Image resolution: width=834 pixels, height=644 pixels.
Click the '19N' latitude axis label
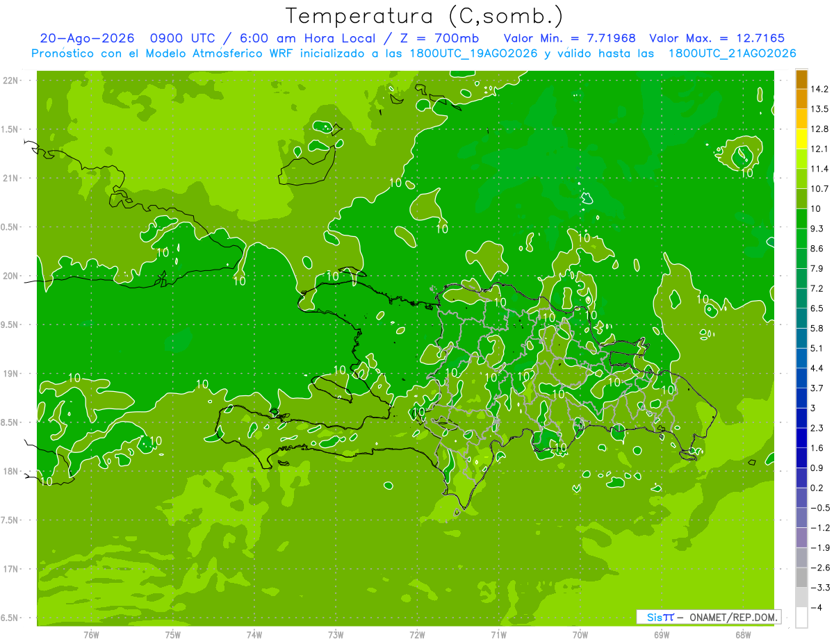tap(12, 374)
